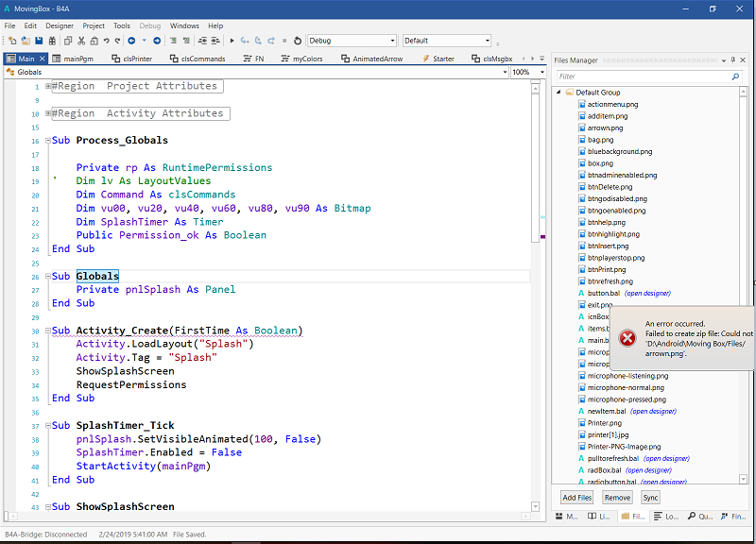Click the uncomment block toolbar icon
The width and height of the screenshot is (756, 544).
click(186, 41)
